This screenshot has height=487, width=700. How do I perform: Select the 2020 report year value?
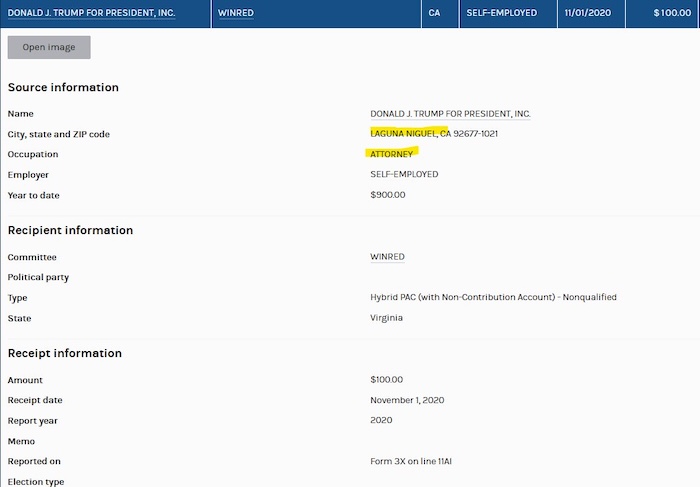tap(381, 420)
